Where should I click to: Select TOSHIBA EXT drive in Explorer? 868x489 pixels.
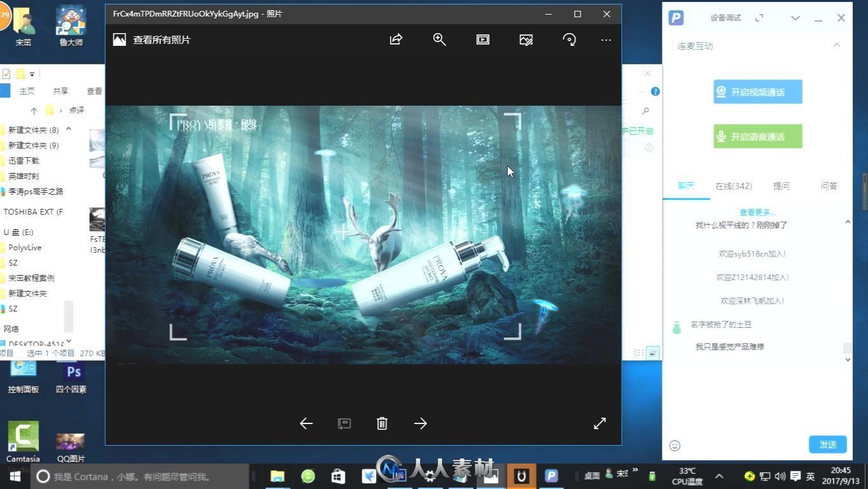[33, 211]
